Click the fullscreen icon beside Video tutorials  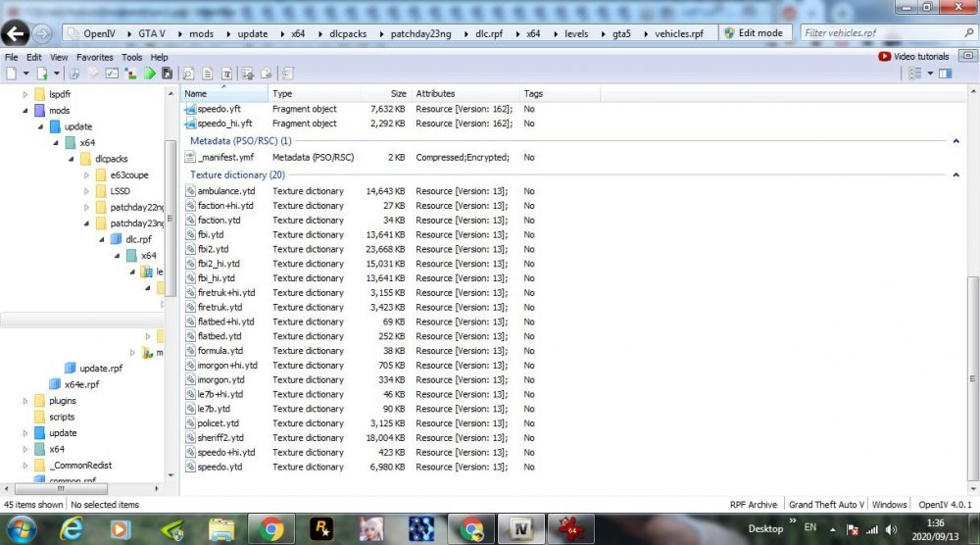coord(967,56)
